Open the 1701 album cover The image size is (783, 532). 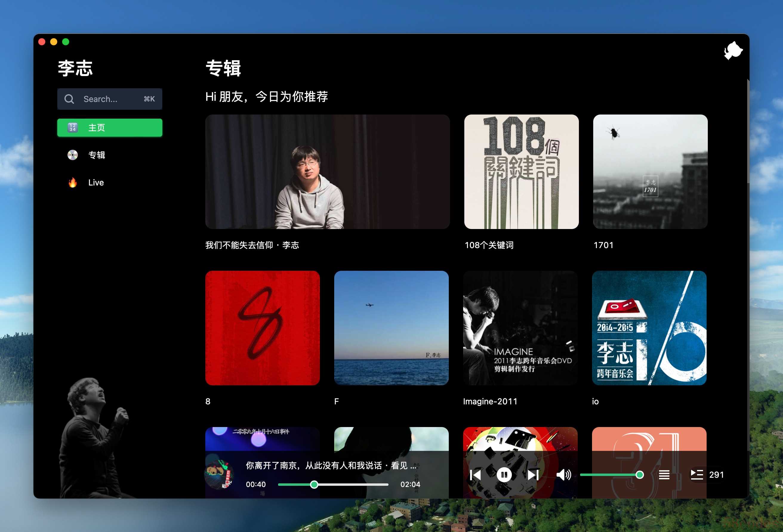(x=650, y=172)
